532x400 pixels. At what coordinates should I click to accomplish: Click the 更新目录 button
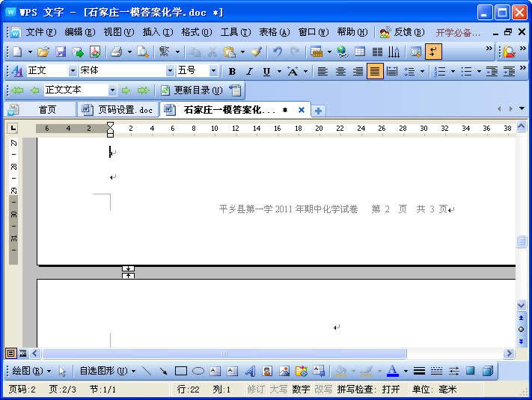point(192,90)
